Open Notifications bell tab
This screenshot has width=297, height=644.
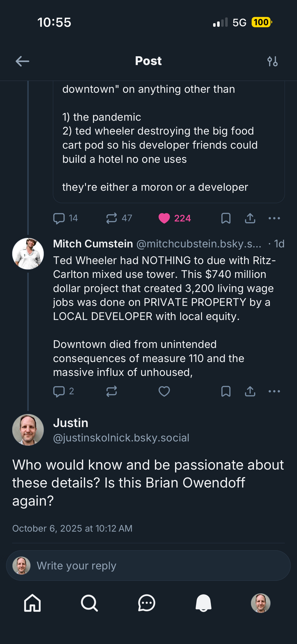204,603
